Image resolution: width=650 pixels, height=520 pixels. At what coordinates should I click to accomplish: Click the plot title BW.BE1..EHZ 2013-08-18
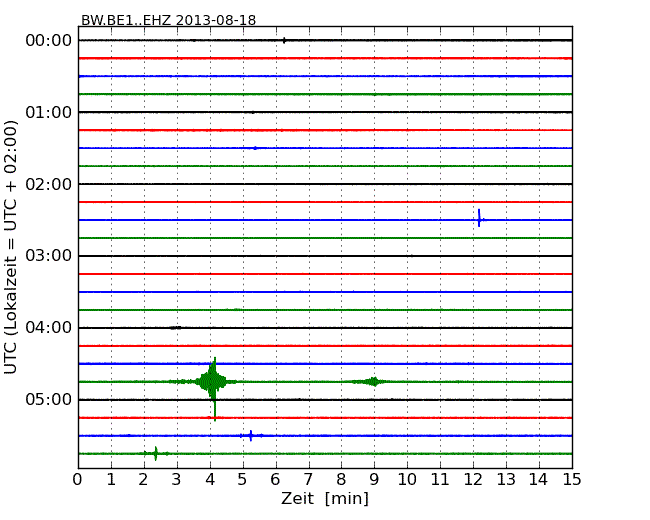(x=168, y=20)
